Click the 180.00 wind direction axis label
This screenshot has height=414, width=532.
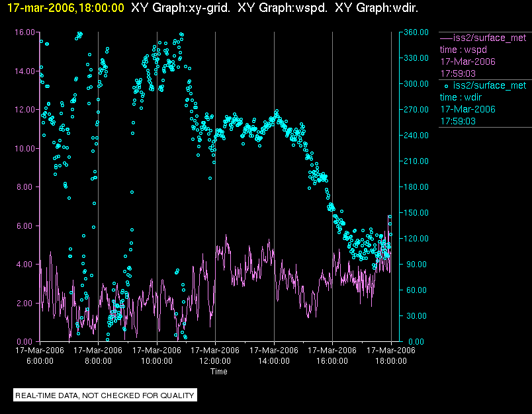click(416, 186)
